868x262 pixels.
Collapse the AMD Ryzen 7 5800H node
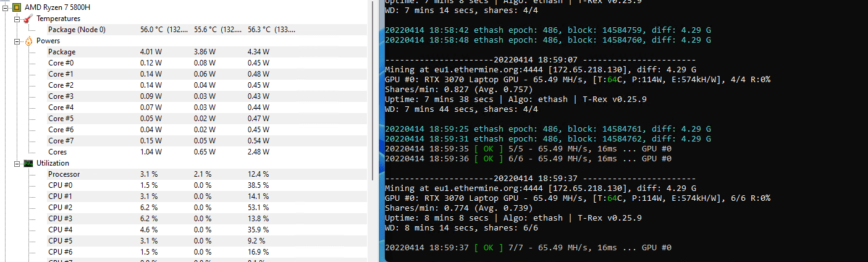pyautogui.click(x=6, y=7)
